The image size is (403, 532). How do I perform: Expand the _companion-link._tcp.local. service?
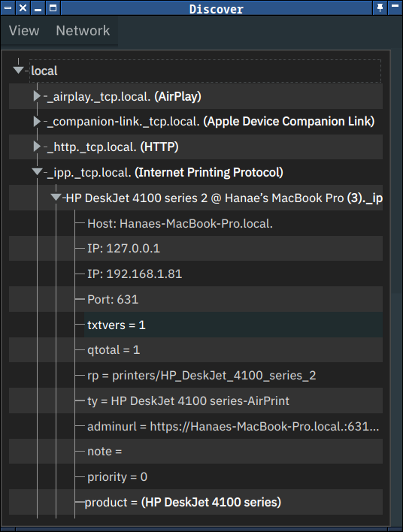tap(37, 122)
